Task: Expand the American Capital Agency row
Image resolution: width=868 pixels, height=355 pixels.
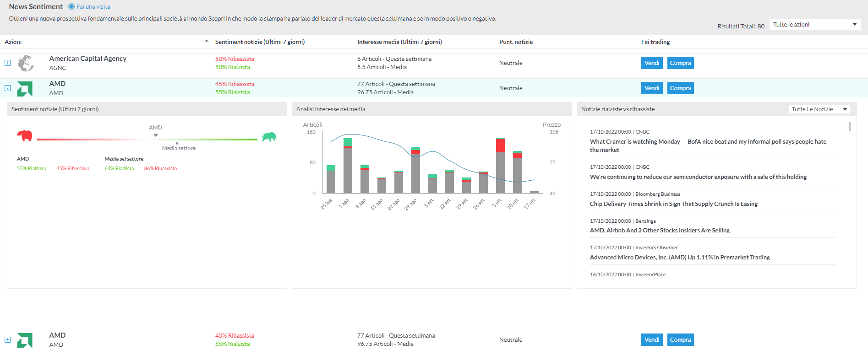Action: click(x=8, y=63)
